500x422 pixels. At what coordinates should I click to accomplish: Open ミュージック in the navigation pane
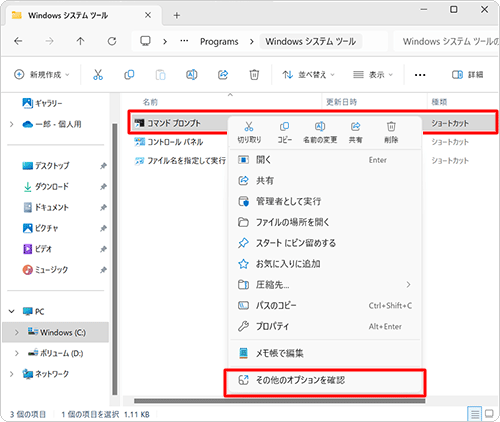coord(45,269)
